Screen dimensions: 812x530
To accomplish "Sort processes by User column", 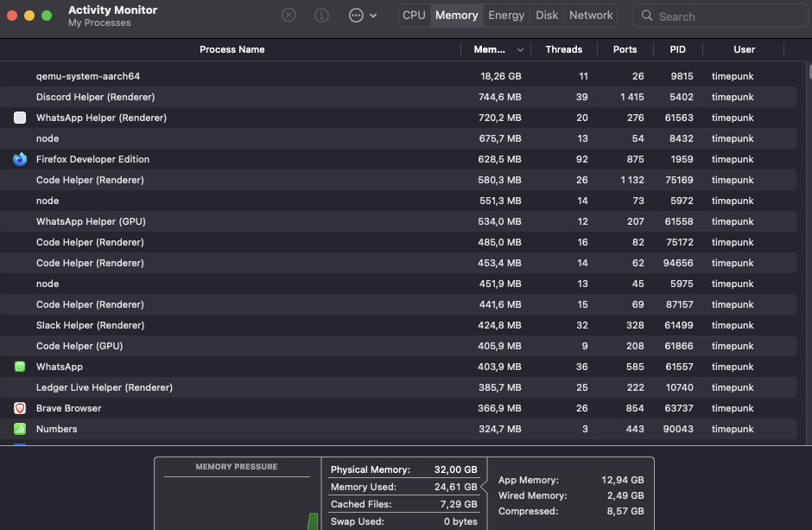I will click(744, 49).
